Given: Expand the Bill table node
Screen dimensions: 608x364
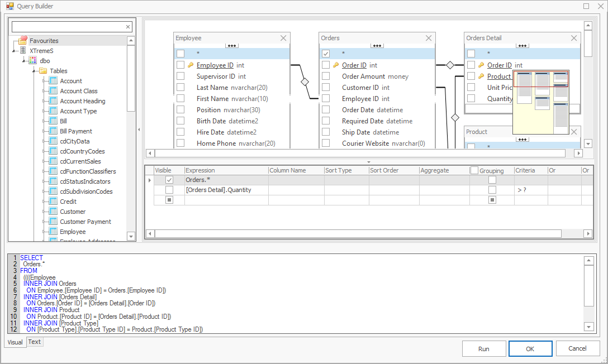Looking at the screenshot, I should tap(44, 121).
